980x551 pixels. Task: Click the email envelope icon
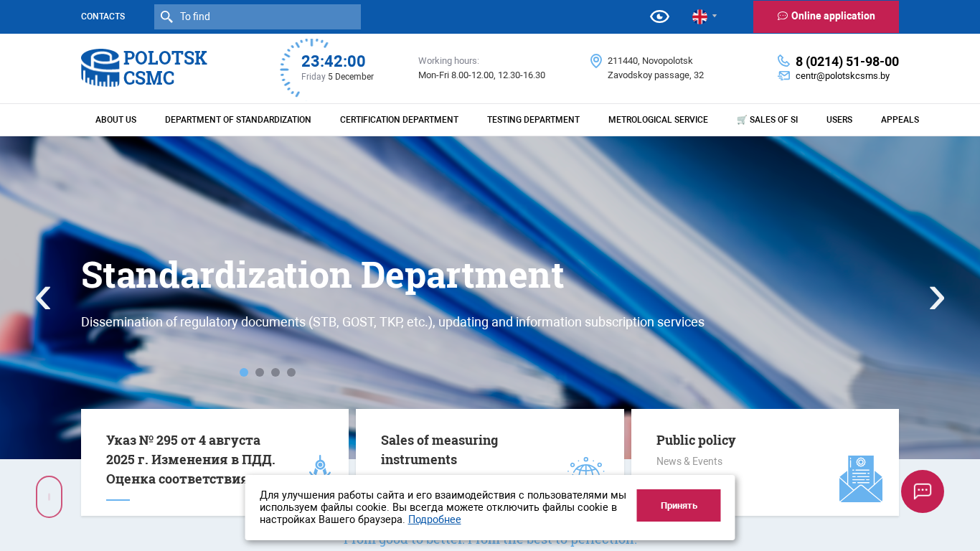(783, 75)
